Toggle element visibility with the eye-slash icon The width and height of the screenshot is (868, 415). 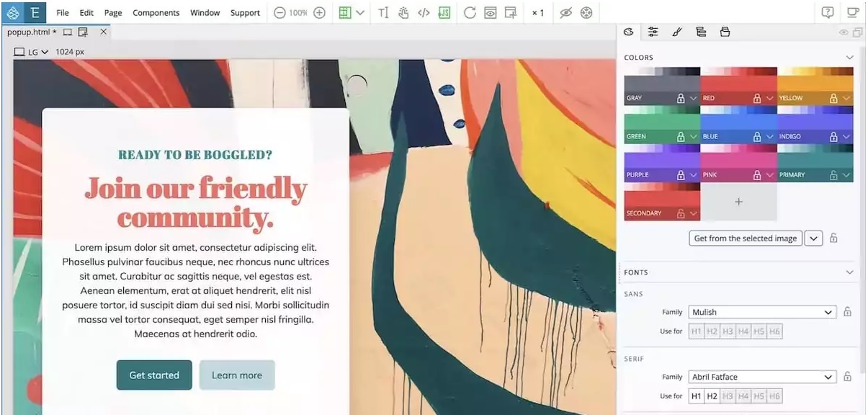566,12
